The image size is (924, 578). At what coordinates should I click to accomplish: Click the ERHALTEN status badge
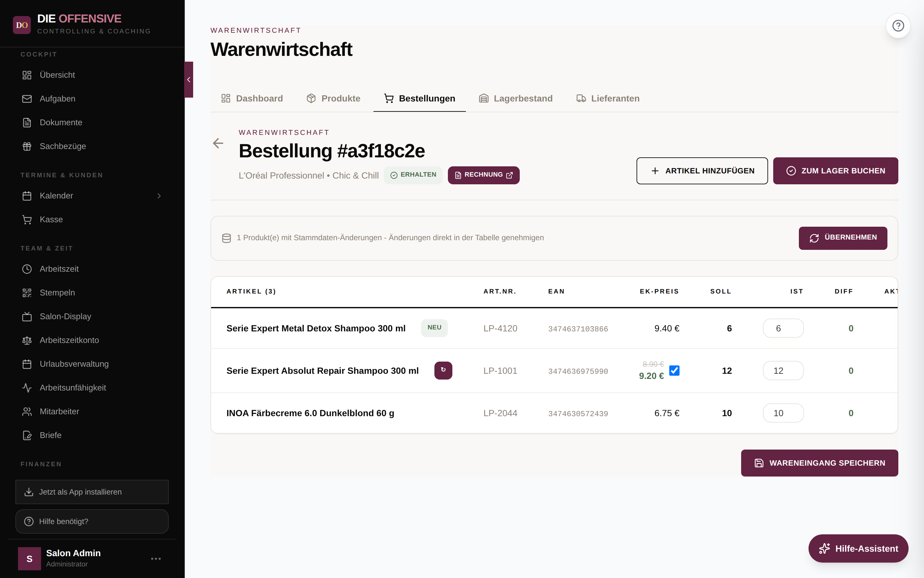[x=413, y=175]
